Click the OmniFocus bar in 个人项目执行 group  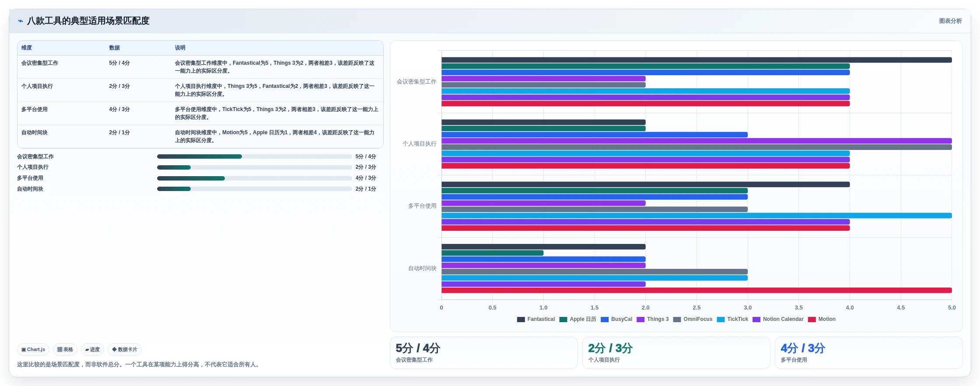(696, 147)
